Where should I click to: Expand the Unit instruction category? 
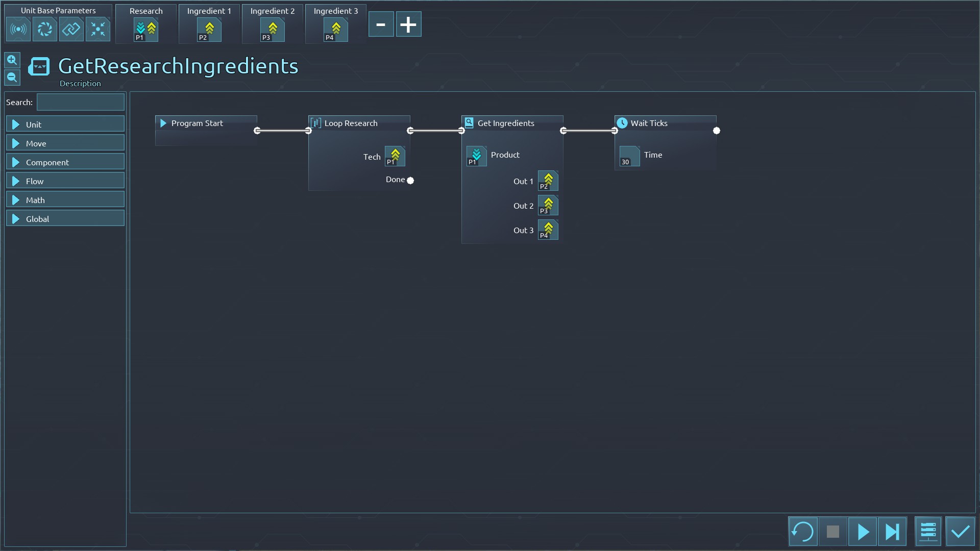tap(65, 124)
